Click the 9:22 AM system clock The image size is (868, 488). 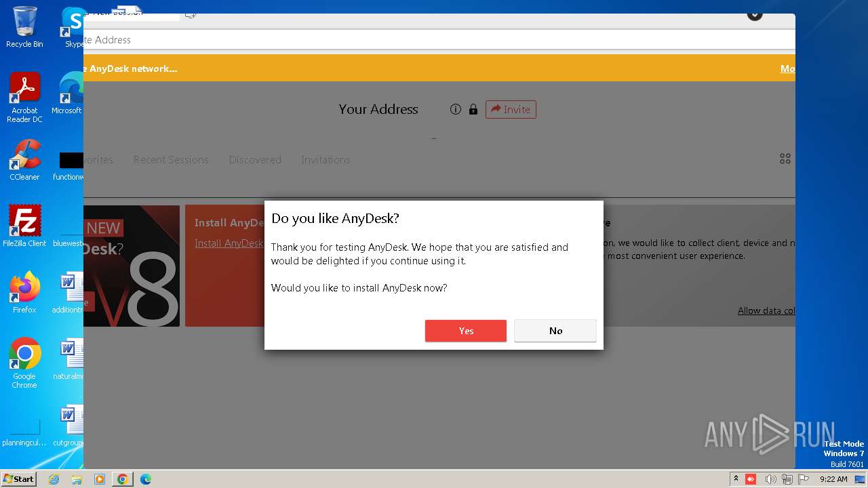coord(833,479)
